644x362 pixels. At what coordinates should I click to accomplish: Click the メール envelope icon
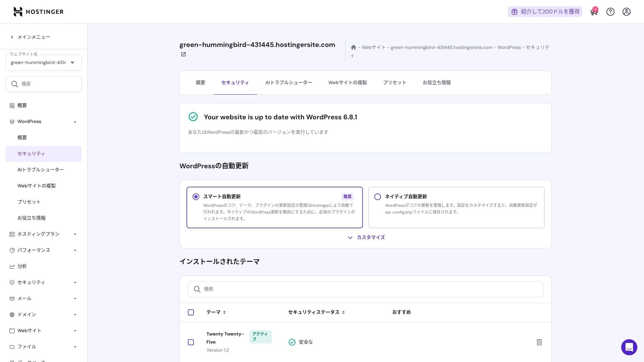(12, 299)
